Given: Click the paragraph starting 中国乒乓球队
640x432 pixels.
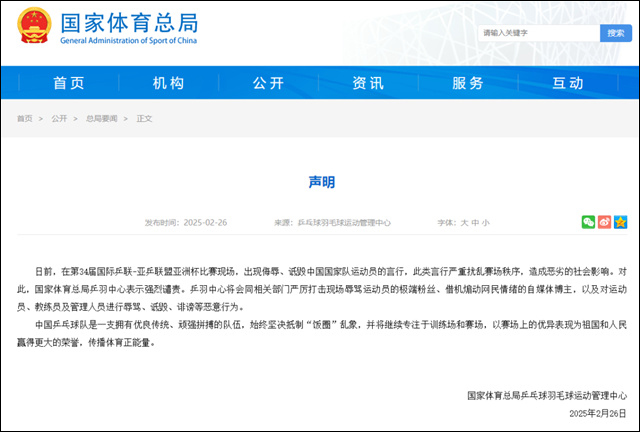Looking at the screenshot, I should 322,334.
